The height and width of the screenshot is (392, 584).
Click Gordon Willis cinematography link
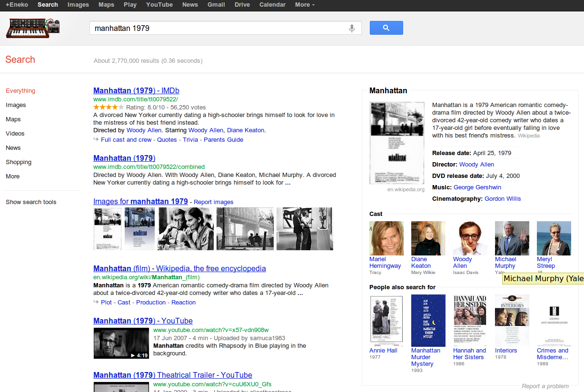click(x=503, y=199)
